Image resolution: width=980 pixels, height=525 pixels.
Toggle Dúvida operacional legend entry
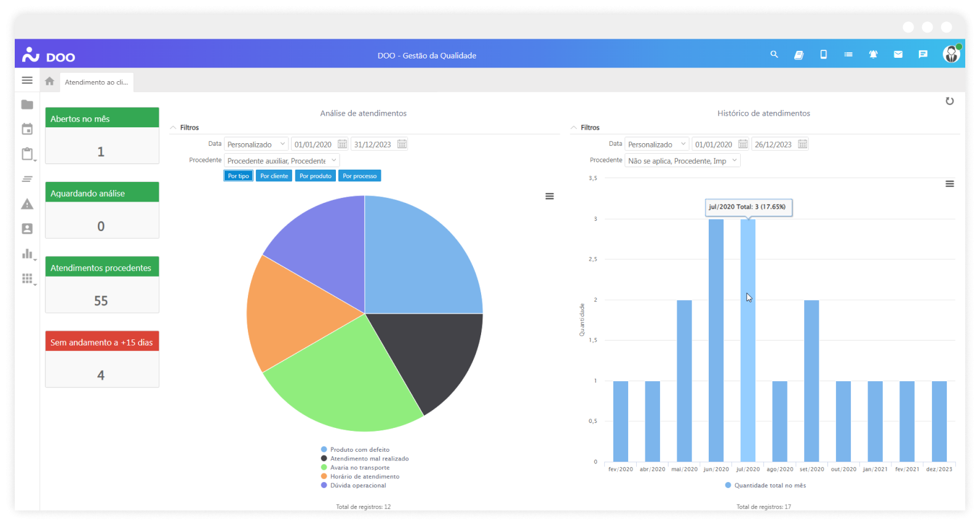point(354,485)
